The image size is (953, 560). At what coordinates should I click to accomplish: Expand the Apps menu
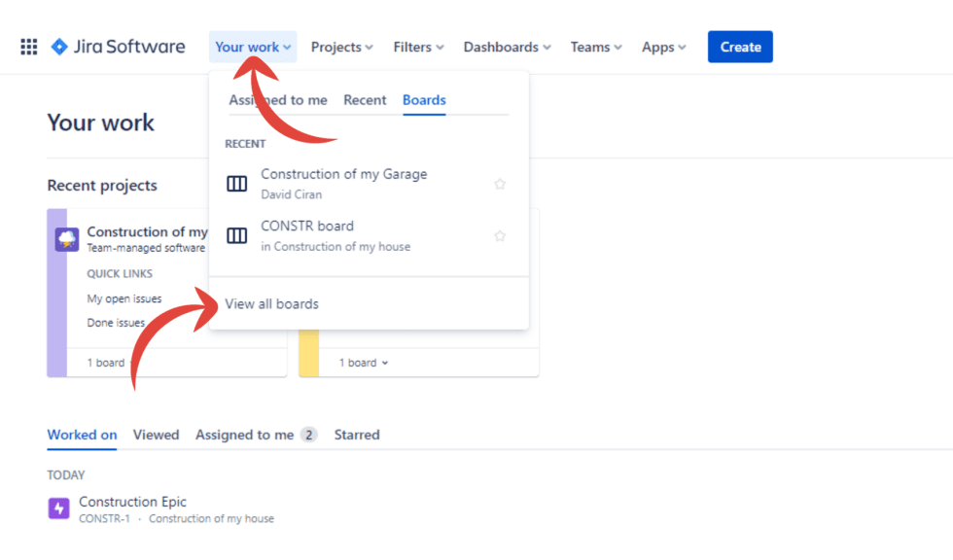pos(663,47)
